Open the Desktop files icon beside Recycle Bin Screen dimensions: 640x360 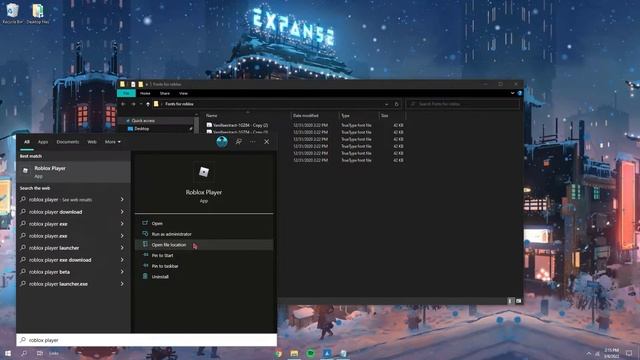click(38, 13)
